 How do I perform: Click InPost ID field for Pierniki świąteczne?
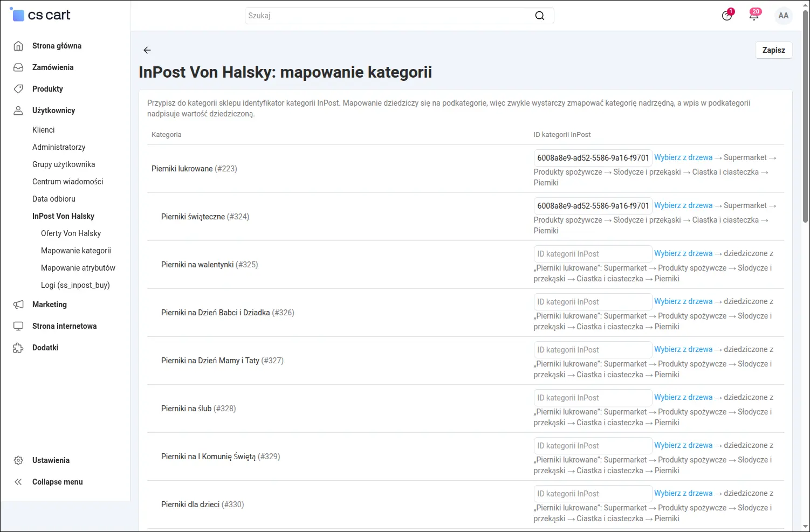tap(593, 206)
